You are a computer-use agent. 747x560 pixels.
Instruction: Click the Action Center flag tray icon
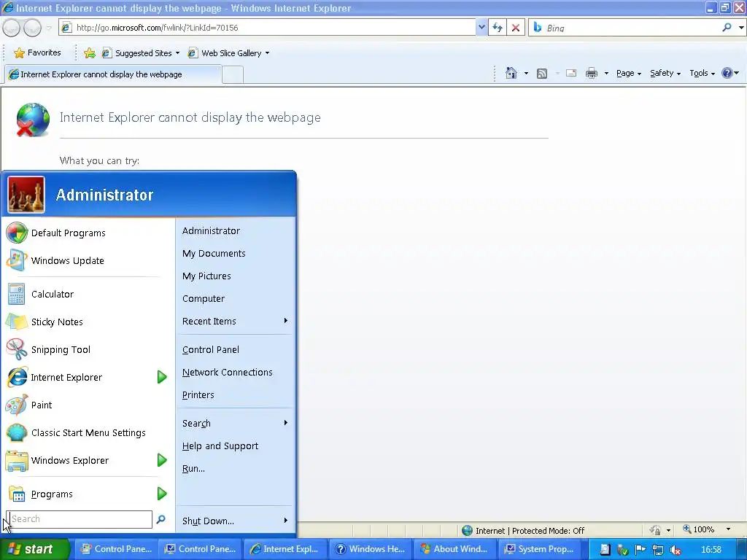(640, 550)
